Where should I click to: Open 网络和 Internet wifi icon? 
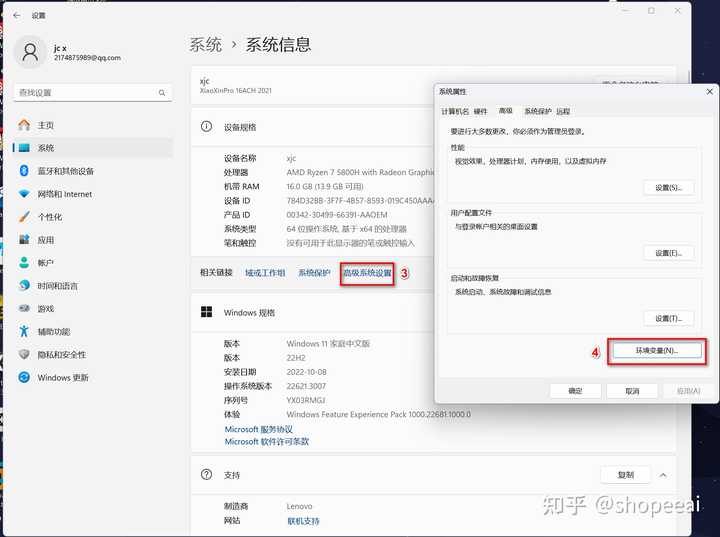tap(24, 194)
